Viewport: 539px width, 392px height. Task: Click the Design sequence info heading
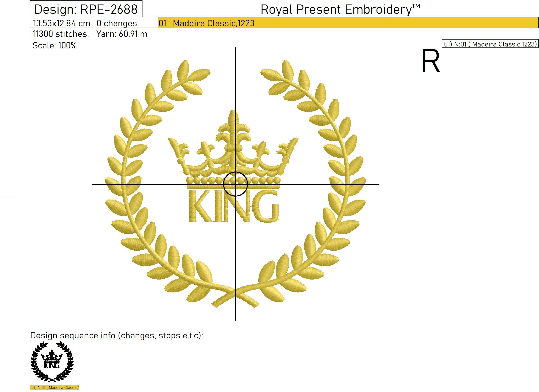tap(117, 335)
